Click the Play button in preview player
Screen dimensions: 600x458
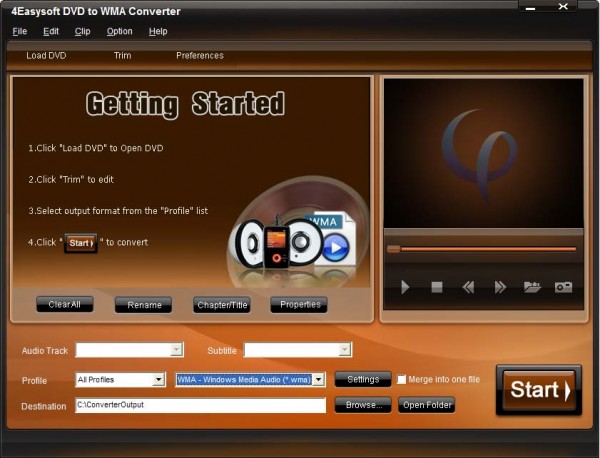pos(405,287)
